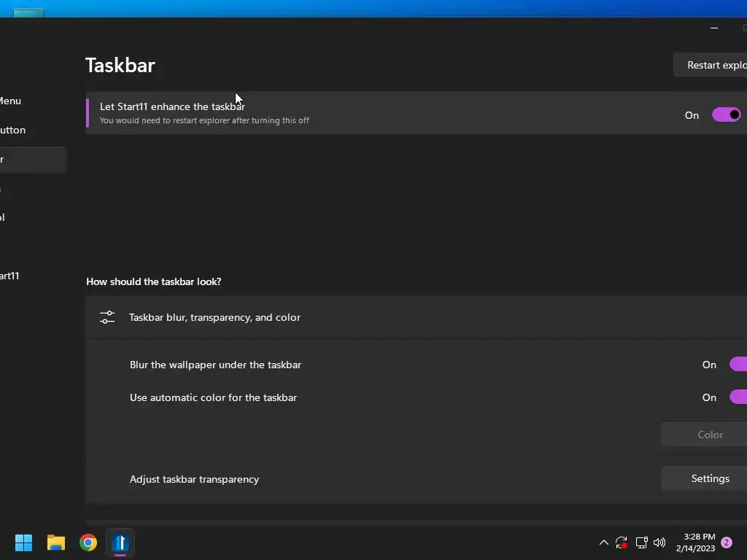Click the 'How should the taskbar look?' heading
Image resolution: width=747 pixels, height=560 pixels.
pos(153,281)
